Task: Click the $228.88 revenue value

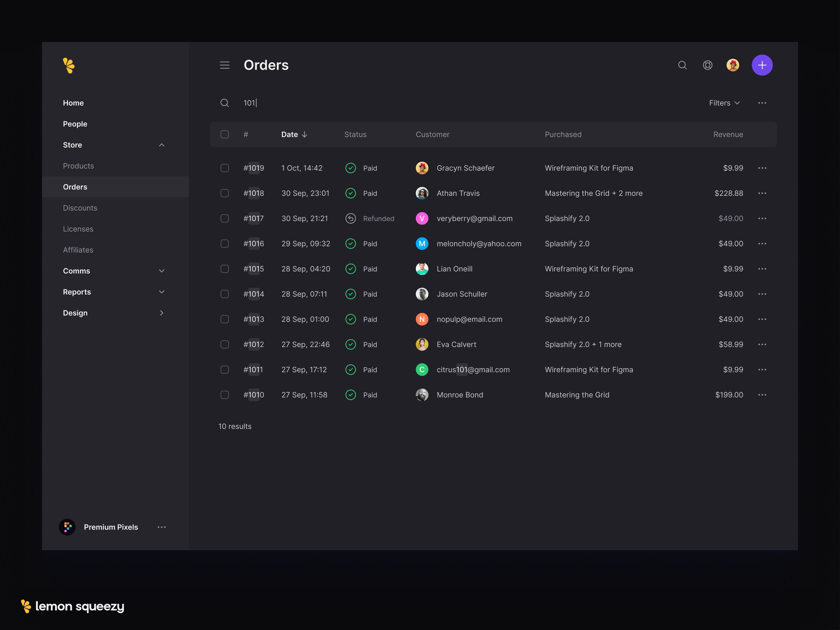Action: coord(729,193)
